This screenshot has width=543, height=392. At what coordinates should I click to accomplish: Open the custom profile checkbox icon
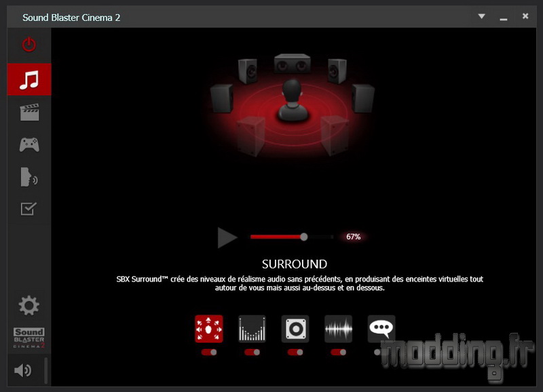point(29,209)
